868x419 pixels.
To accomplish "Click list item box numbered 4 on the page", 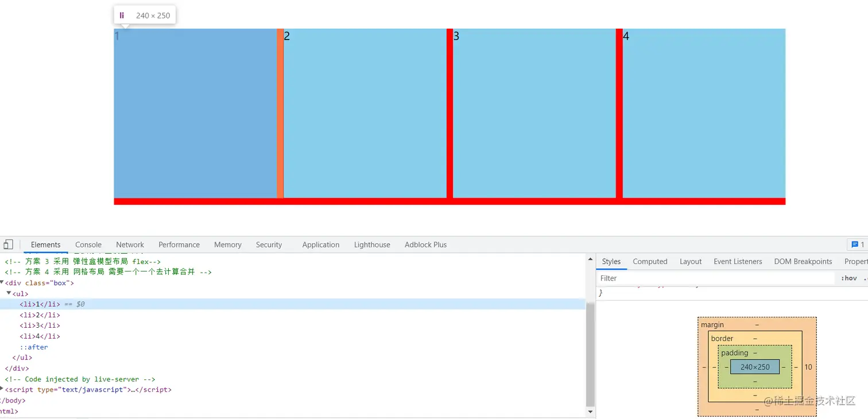I will 704,114.
